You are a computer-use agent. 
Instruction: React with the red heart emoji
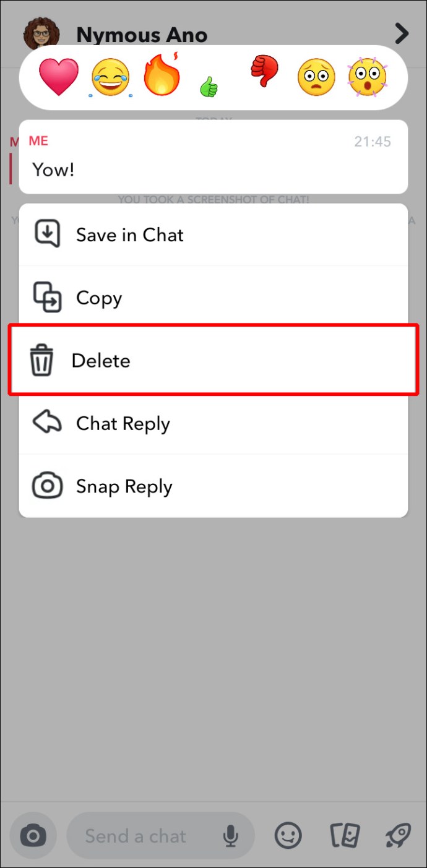(x=59, y=77)
